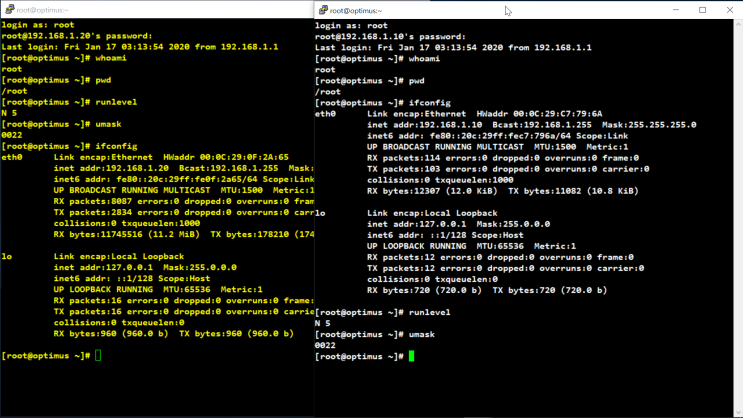Click 'eth0' interface label in left terminal
The width and height of the screenshot is (743, 418).
(12, 157)
